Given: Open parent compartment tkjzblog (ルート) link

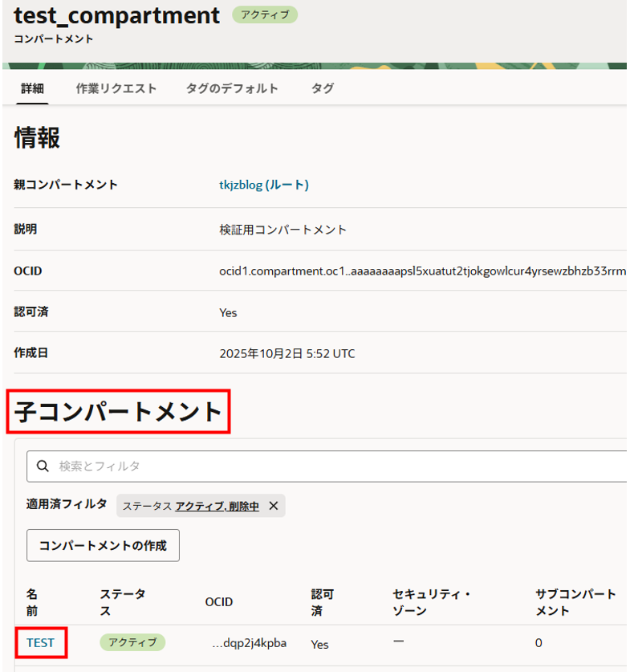Looking at the screenshot, I should pos(264,185).
